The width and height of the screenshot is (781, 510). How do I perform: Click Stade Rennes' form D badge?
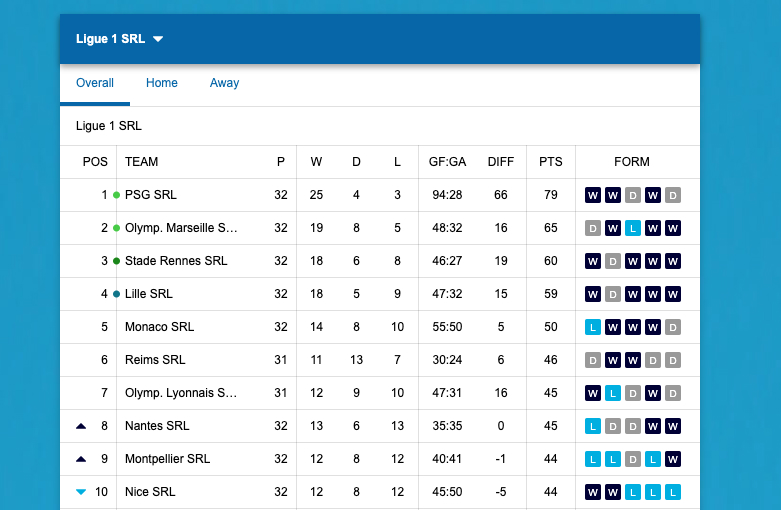(x=613, y=261)
